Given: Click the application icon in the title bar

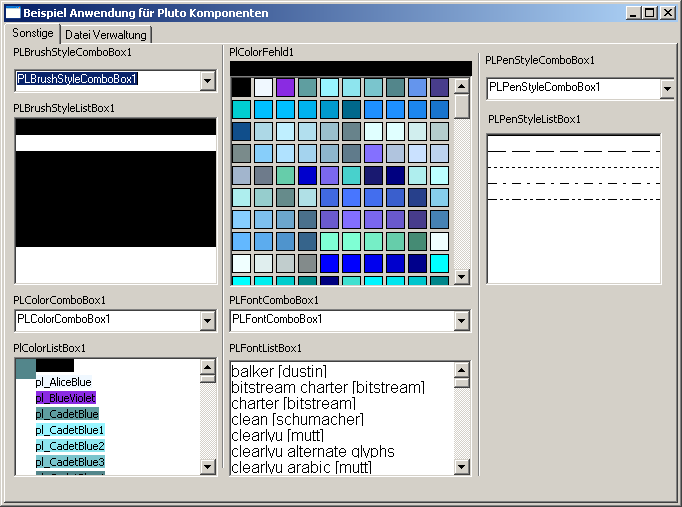Looking at the screenshot, I should click(13, 13).
